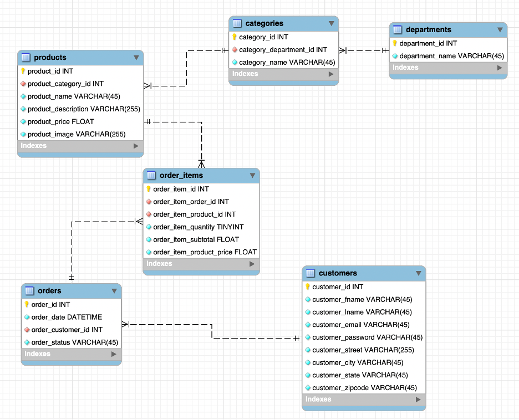Select the products-to-categories relationship line
This screenshot has width=519, height=420.
pyautogui.click(x=187, y=69)
